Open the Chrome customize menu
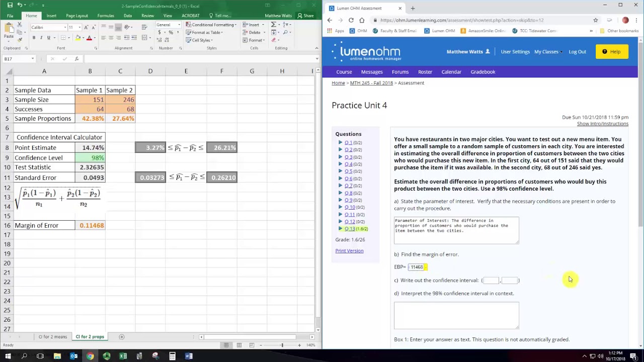 click(637, 20)
